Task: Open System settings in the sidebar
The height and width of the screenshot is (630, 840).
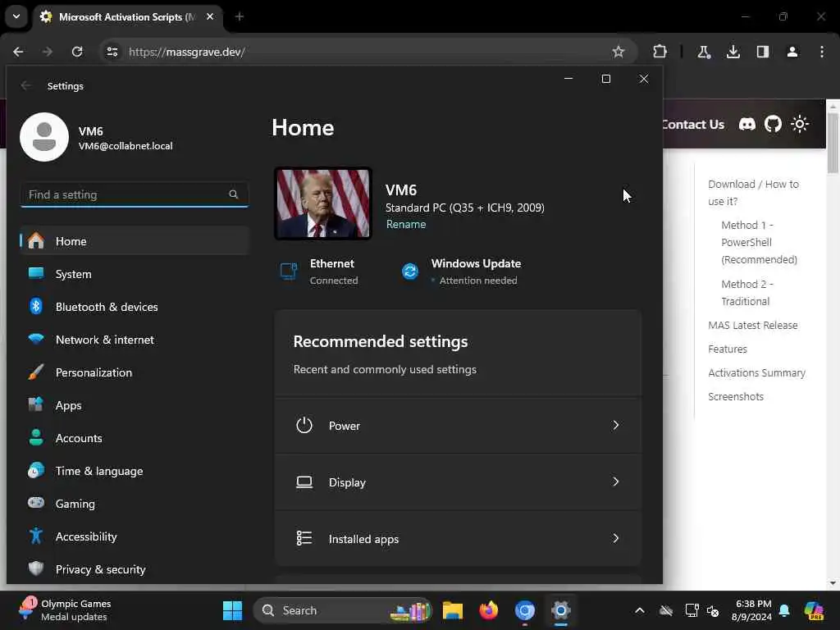Action: pyautogui.click(x=135, y=274)
